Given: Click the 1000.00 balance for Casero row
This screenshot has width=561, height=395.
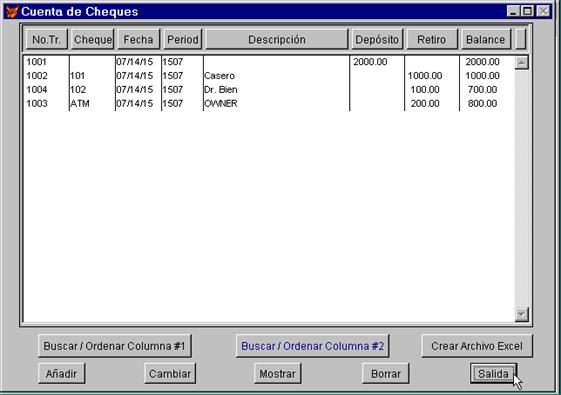Looking at the screenshot, I should coord(482,75).
